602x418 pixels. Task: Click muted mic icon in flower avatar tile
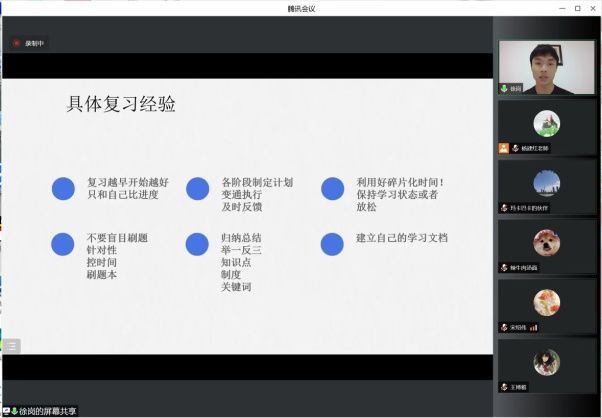click(504, 327)
